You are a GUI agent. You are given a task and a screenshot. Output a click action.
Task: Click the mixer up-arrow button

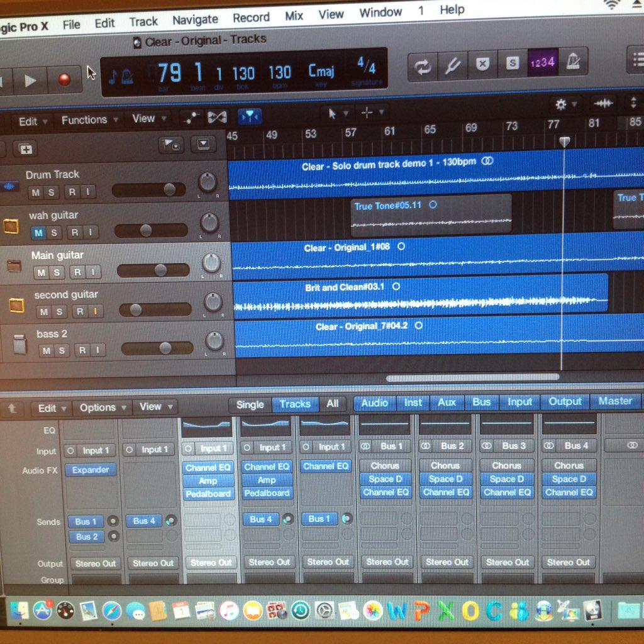(x=13, y=409)
